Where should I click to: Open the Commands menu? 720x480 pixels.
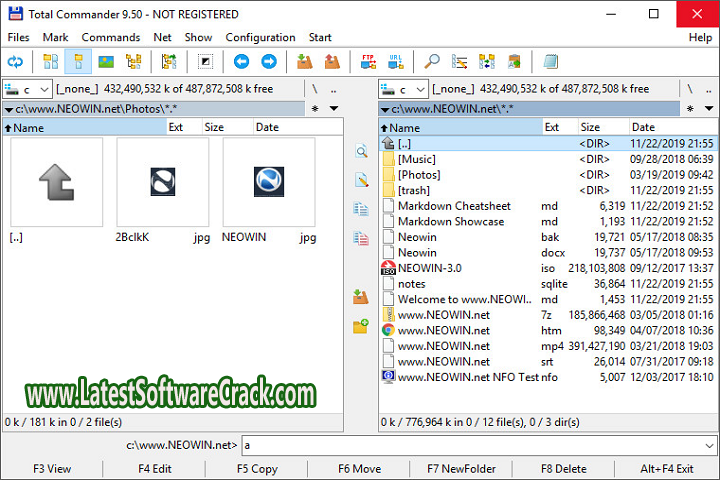(x=111, y=37)
